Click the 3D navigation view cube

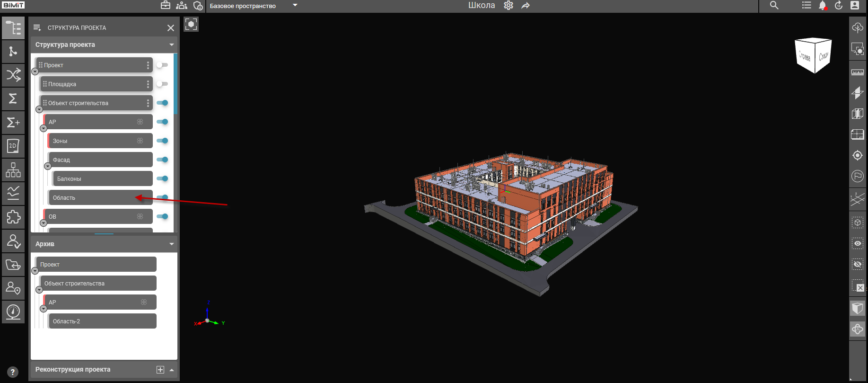(x=813, y=55)
